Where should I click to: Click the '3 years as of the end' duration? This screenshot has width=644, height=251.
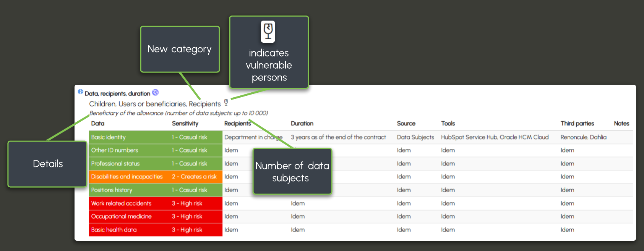tap(338, 137)
